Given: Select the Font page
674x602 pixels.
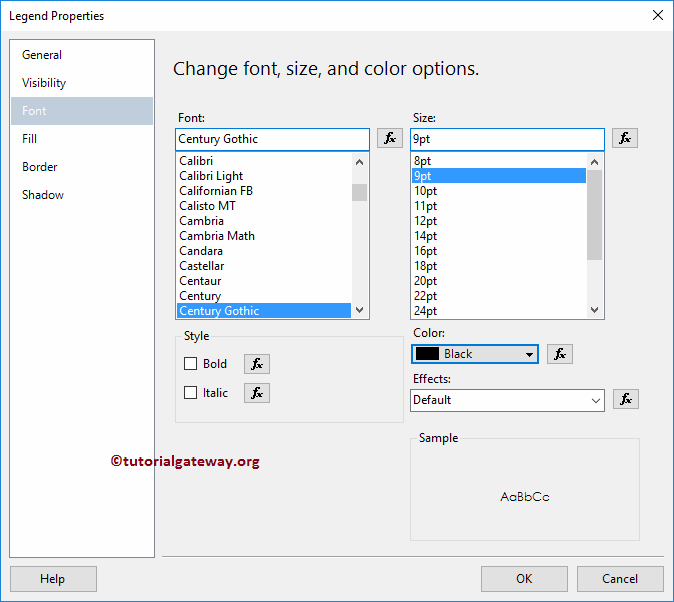Looking at the screenshot, I should [82, 111].
